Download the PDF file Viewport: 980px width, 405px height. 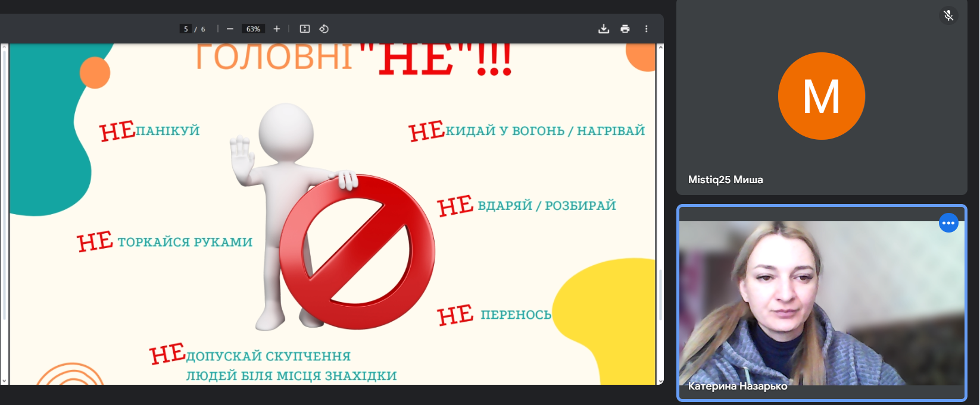(604, 29)
